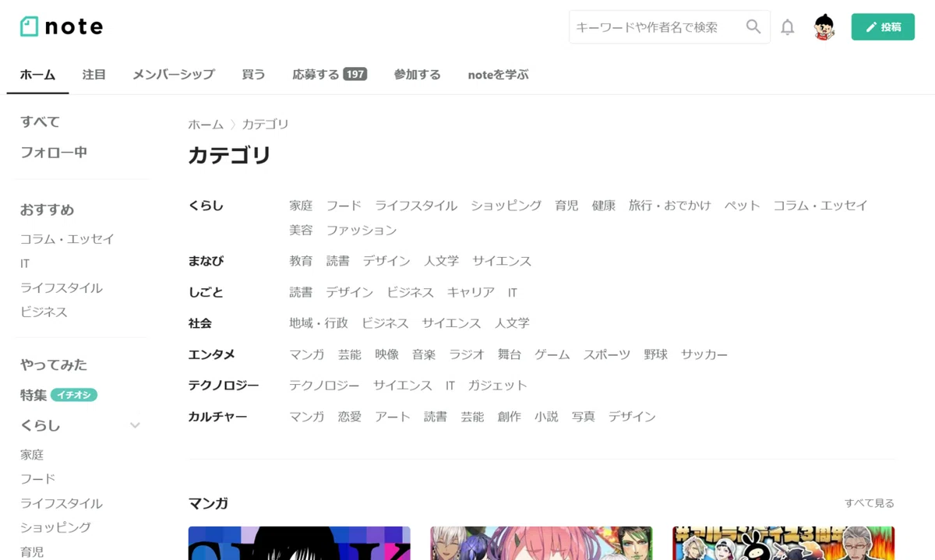Image resolution: width=935 pixels, height=560 pixels.
Task: Open フード in the くらし category row
Action: (344, 206)
